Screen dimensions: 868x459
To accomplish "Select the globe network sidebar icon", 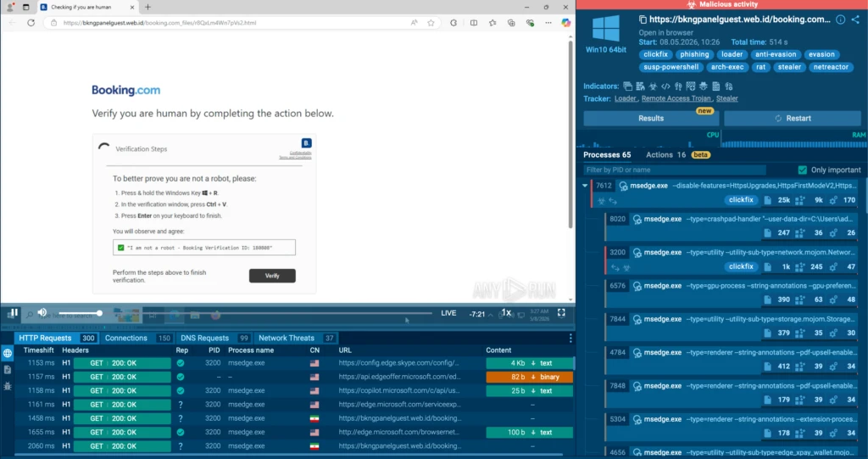I will [7, 353].
